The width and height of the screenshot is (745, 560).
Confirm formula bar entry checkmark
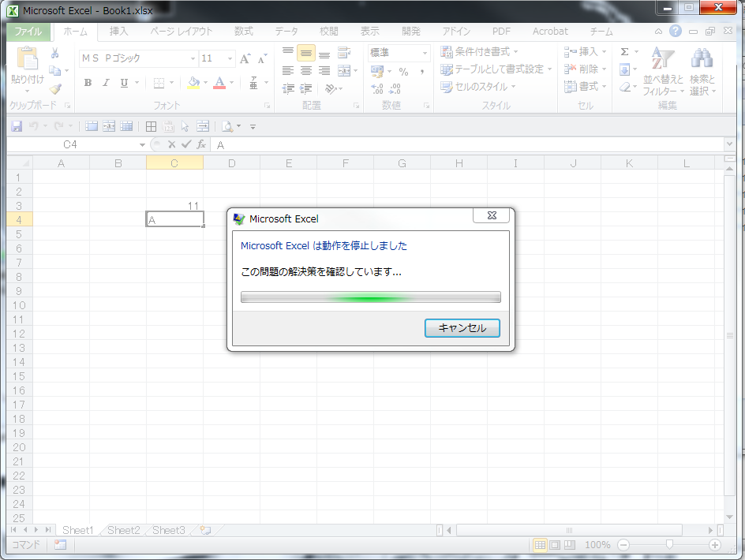tap(186, 144)
